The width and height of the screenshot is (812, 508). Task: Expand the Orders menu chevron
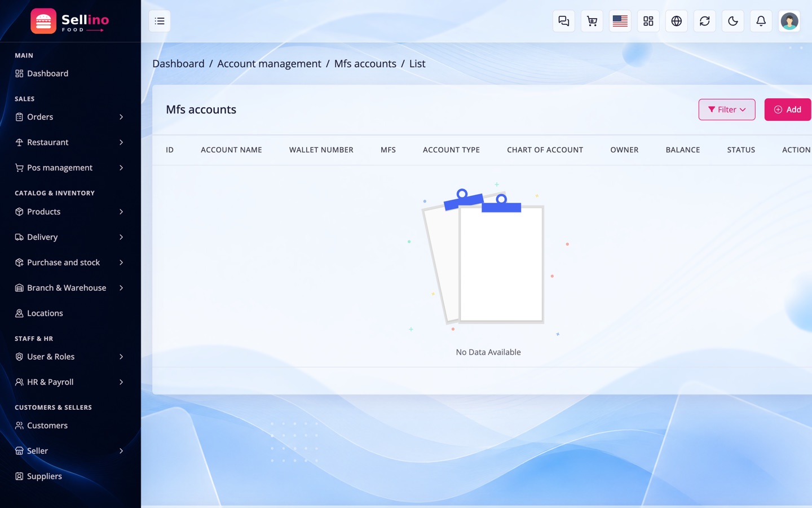[121, 117]
